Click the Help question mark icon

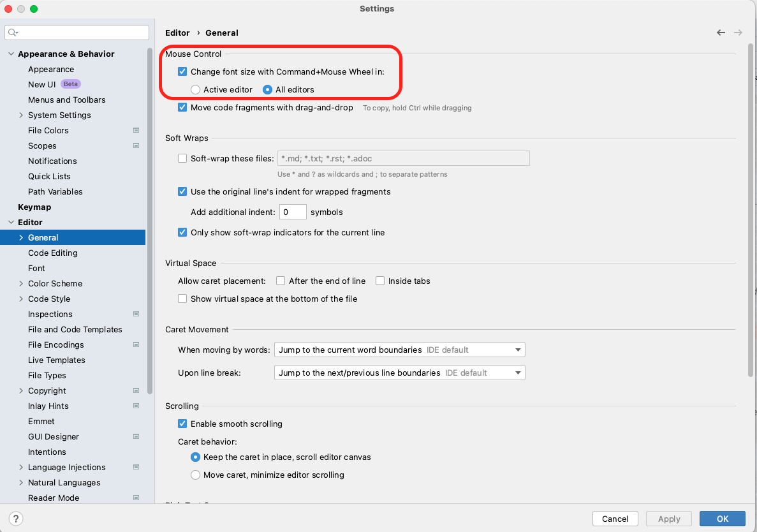pyautogui.click(x=15, y=519)
